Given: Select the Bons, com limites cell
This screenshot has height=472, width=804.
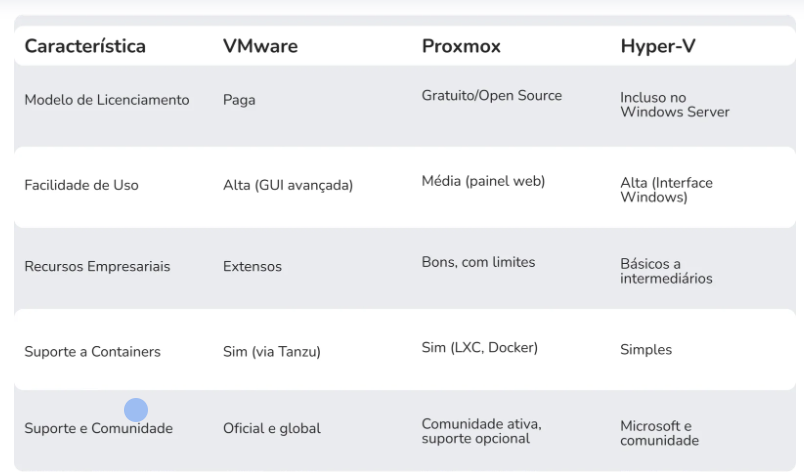Looking at the screenshot, I should (x=479, y=262).
